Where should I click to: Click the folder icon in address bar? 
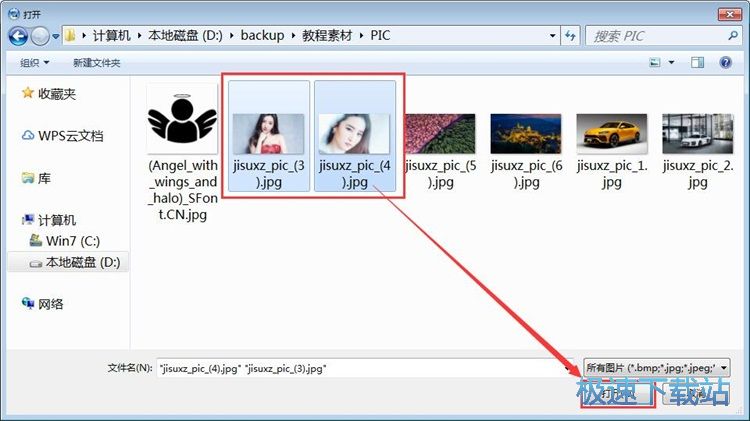(70, 35)
